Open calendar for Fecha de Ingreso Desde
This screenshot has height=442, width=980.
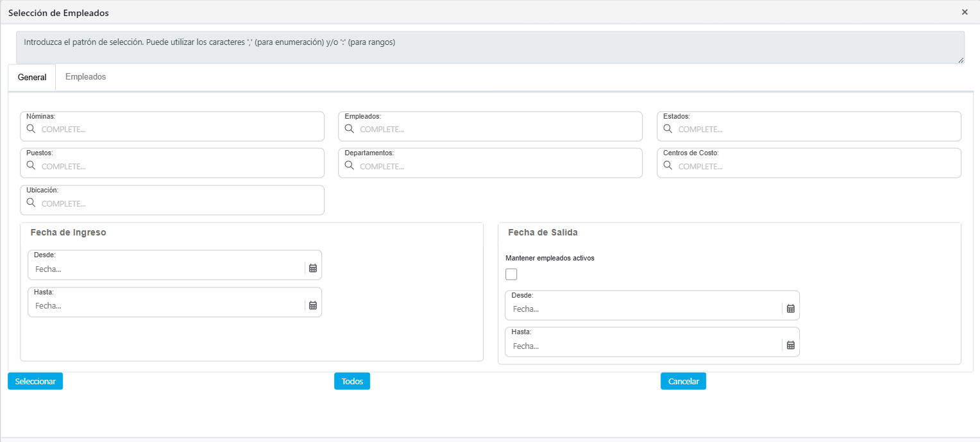[313, 268]
